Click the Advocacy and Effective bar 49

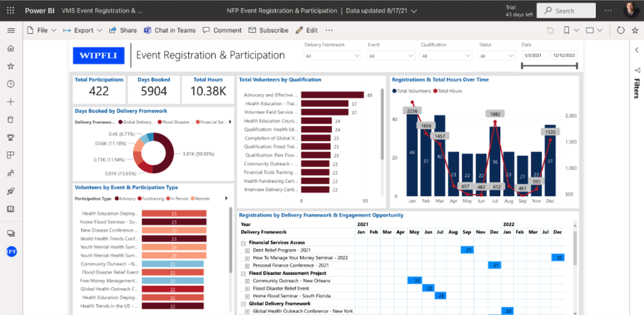coord(332,95)
